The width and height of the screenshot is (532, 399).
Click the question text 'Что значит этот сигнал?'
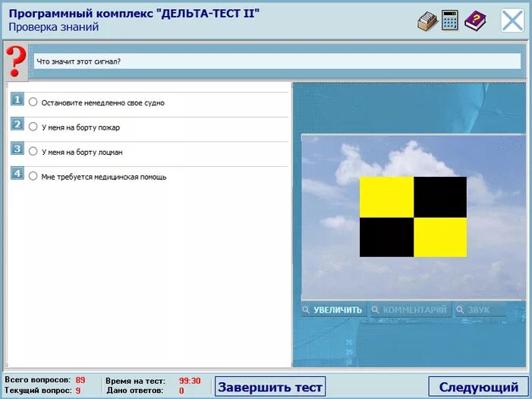[78, 61]
